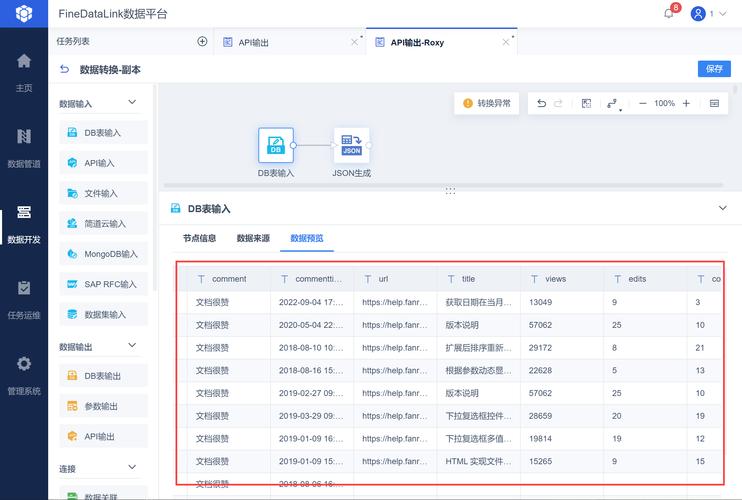This screenshot has height=500, width=742.
Task: Click the 任务列表 label
Action: point(73,41)
